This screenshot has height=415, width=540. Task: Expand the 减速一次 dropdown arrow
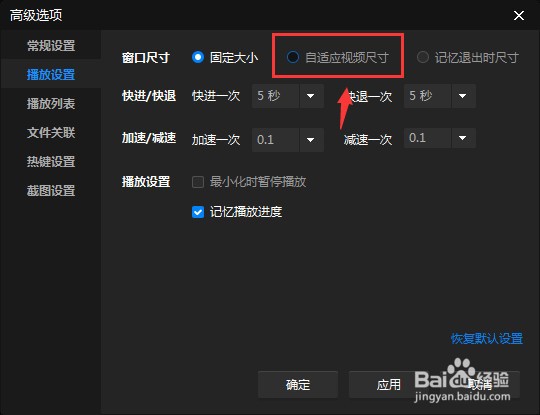pos(463,138)
